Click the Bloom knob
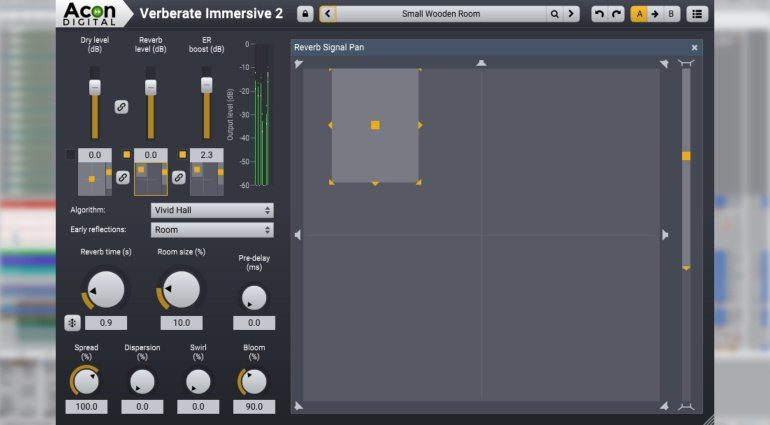Viewport: 770px width, 425px height. [x=254, y=382]
